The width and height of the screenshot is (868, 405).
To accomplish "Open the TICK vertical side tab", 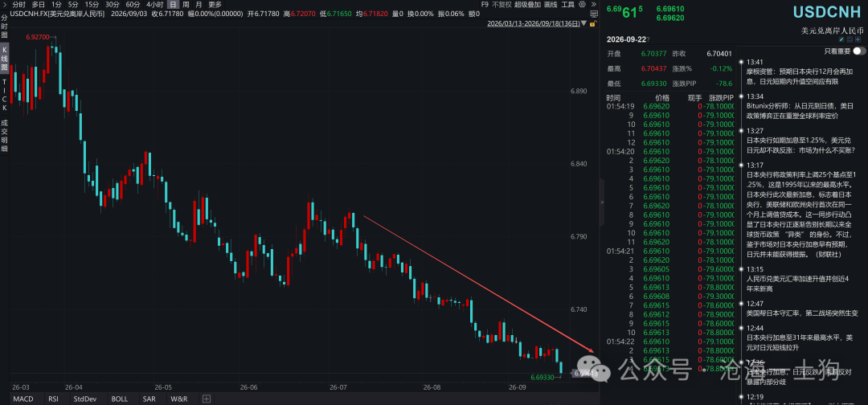I will click(5, 94).
